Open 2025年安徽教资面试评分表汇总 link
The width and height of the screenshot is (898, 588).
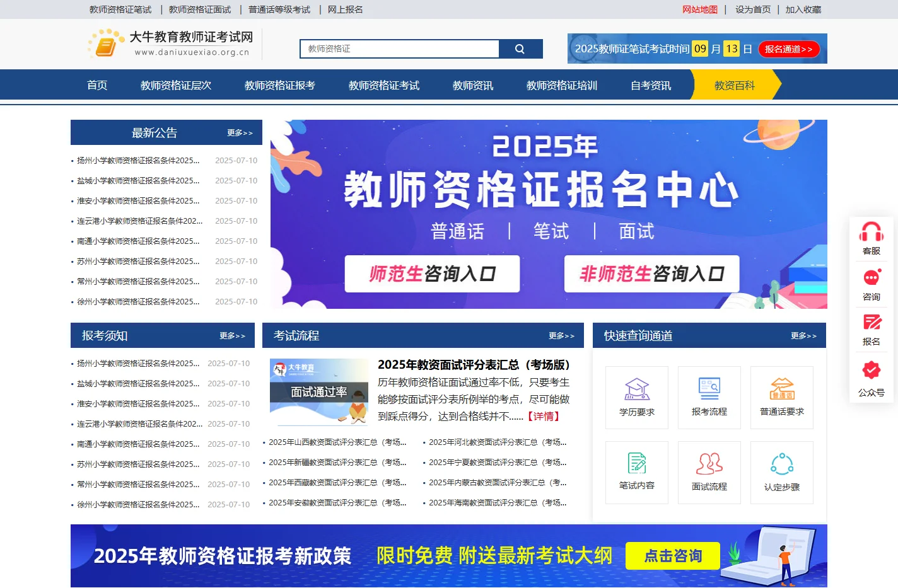click(x=337, y=503)
